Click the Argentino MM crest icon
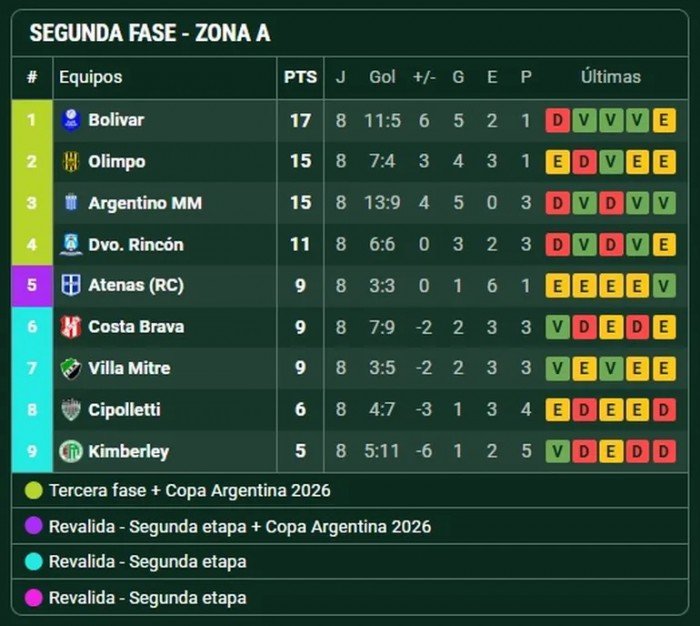 71,203
